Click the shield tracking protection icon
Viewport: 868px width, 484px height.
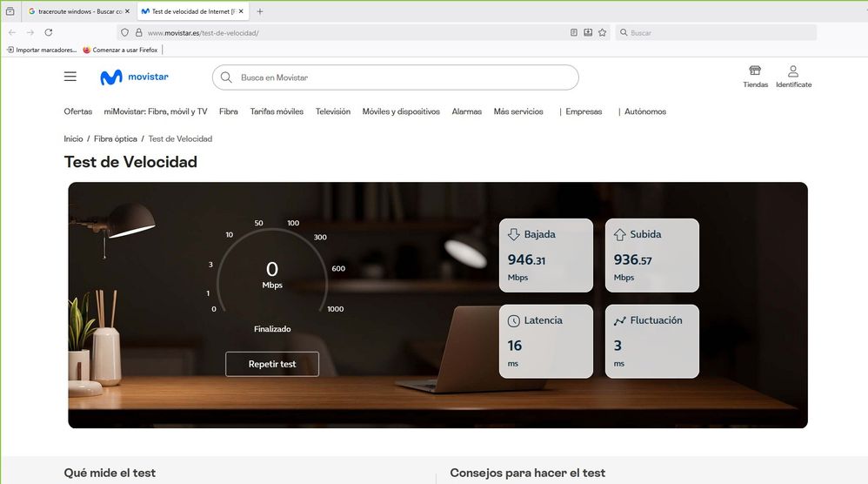click(x=125, y=32)
